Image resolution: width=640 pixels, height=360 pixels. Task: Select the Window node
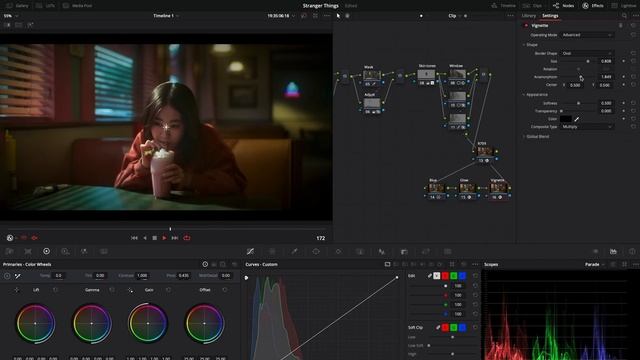[x=457, y=74]
